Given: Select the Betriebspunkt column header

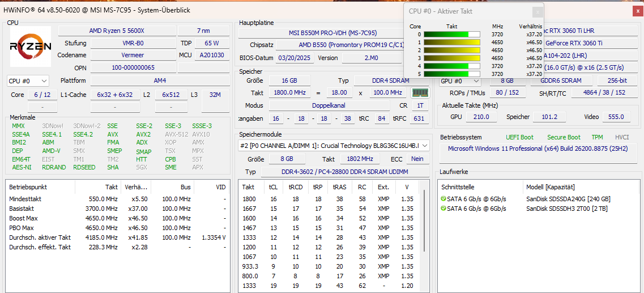Looking at the screenshot, I should [x=40, y=187].
